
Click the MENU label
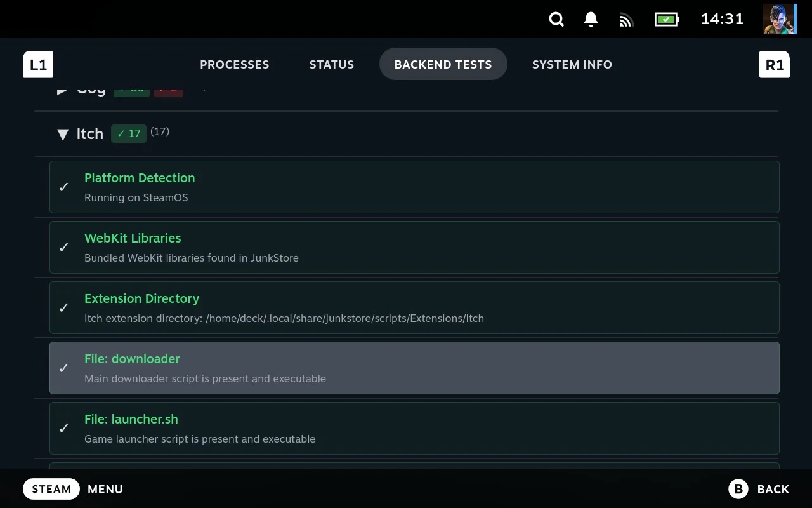pyautogui.click(x=105, y=489)
